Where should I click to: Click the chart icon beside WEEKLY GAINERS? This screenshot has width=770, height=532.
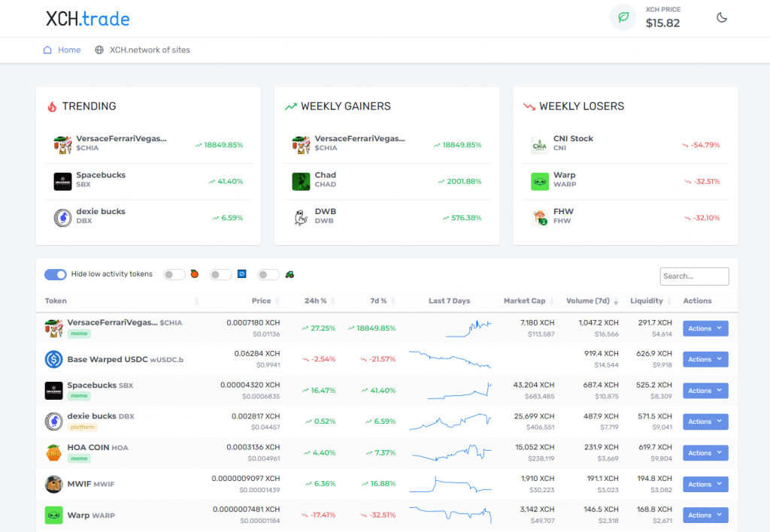290,106
